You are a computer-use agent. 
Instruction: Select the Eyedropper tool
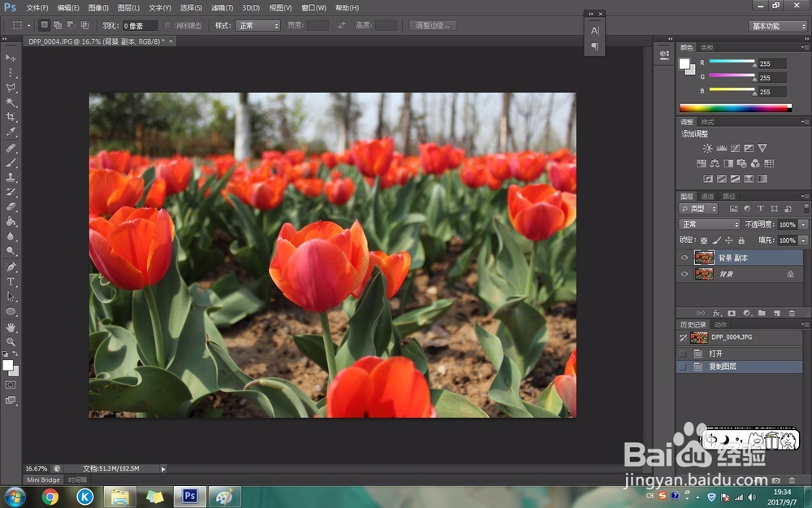tap(11, 132)
